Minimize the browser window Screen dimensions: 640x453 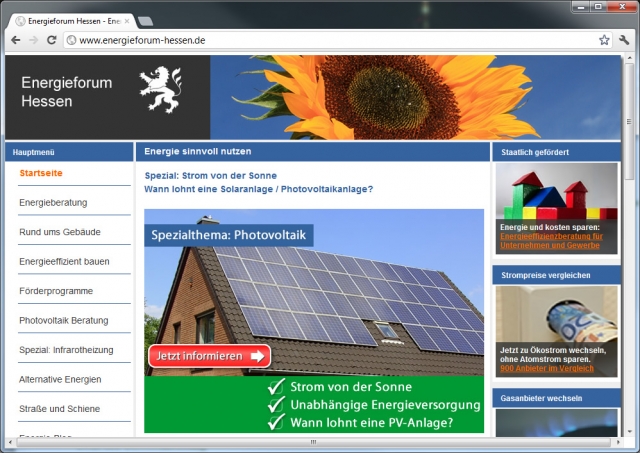point(581,7)
